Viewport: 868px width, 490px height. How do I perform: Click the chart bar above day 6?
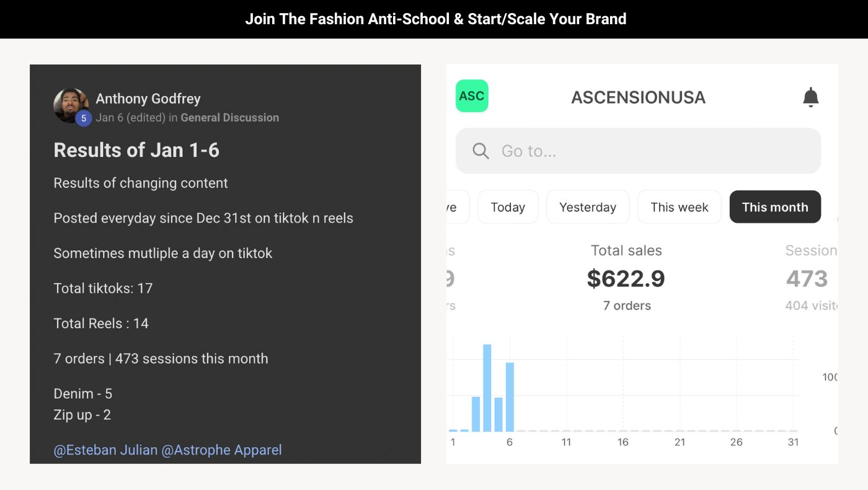coord(510,397)
